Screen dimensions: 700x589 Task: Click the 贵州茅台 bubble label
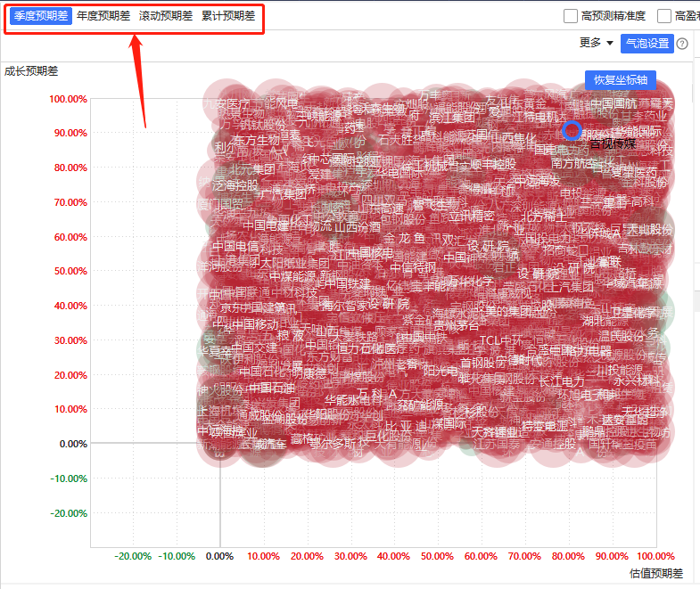point(457,326)
